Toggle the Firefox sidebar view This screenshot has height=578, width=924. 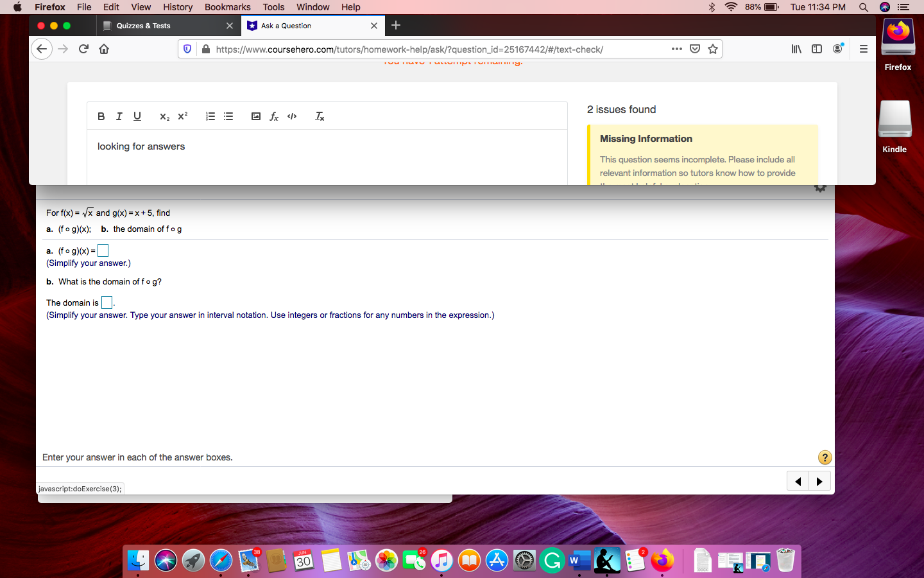(817, 49)
